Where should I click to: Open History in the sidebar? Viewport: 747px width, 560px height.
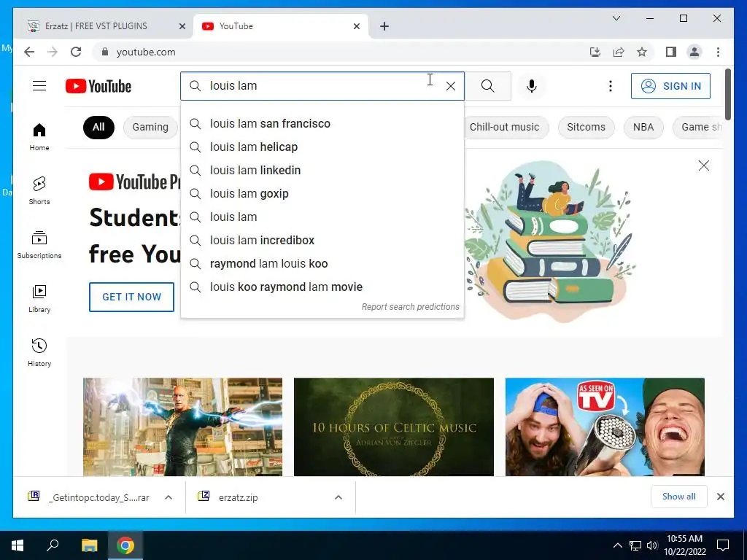click(39, 352)
